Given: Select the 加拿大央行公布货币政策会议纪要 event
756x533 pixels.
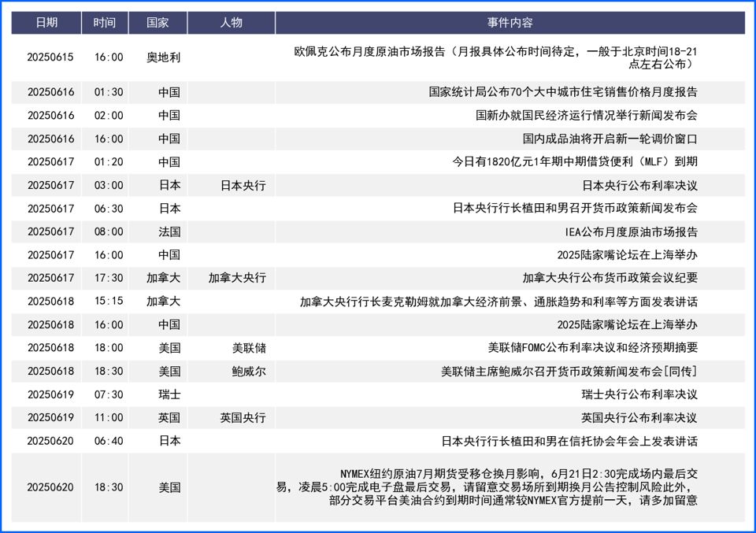Looking at the screenshot, I should click(610, 278).
